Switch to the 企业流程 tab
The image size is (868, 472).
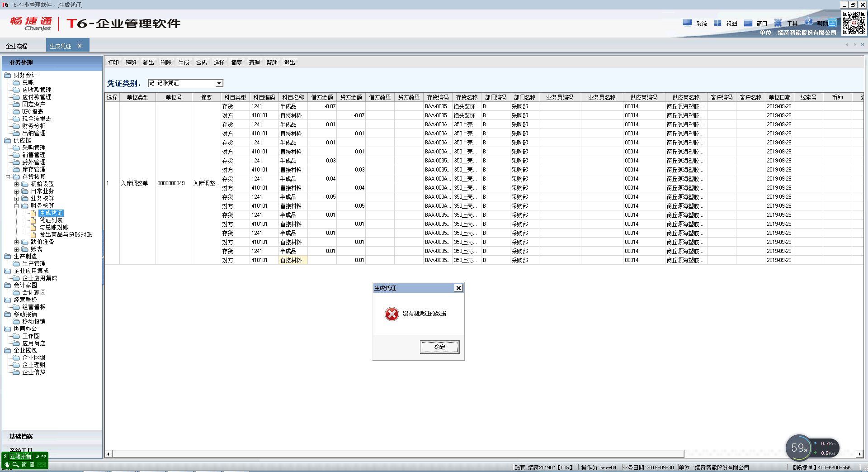[x=16, y=46]
